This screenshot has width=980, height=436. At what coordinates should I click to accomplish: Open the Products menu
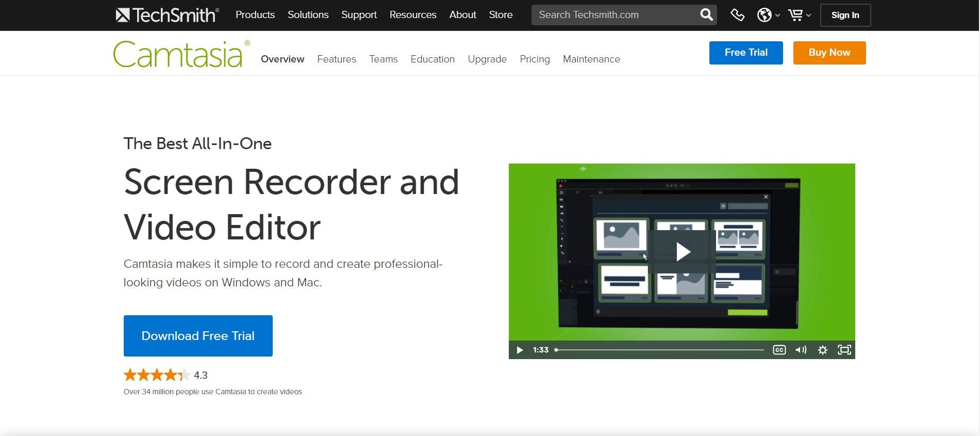[255, 15]
